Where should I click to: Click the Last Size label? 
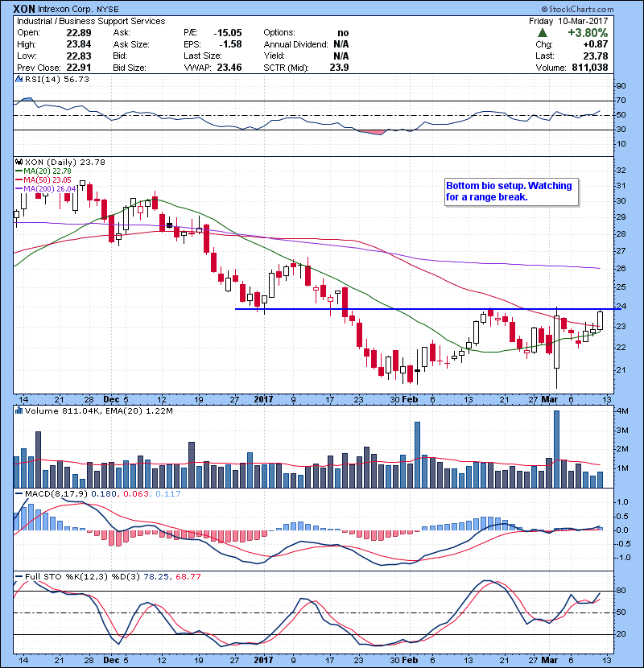(202, 56)
